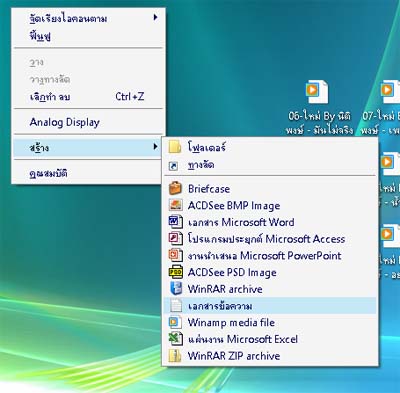
Task: Choose ACDSee PSD Image label
Action: point(232,272)
